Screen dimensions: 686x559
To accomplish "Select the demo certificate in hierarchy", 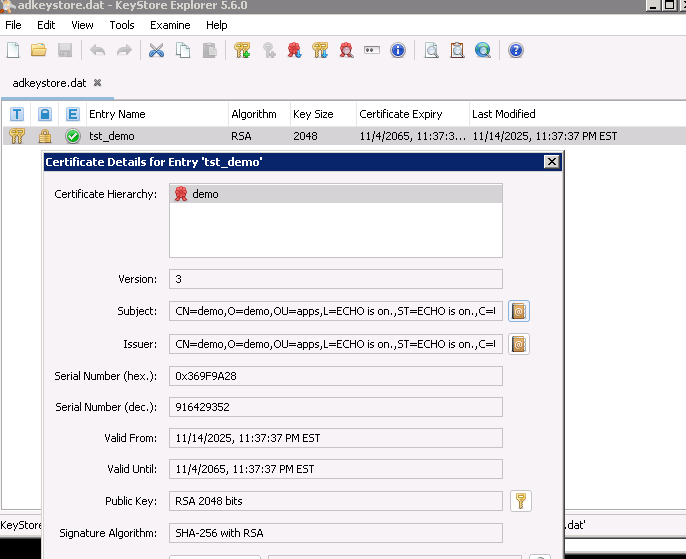I will coord(205,195).
